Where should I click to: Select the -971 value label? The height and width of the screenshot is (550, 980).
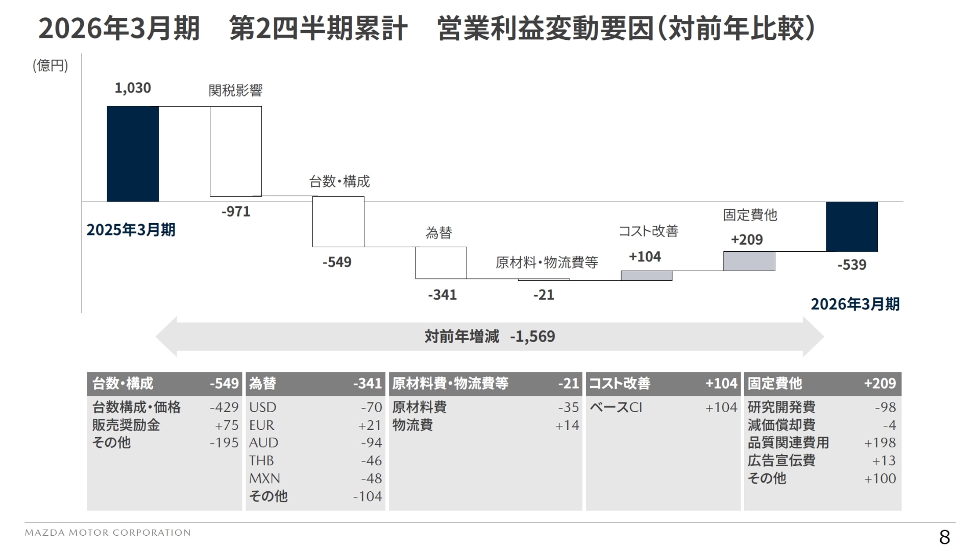(236, 212)
